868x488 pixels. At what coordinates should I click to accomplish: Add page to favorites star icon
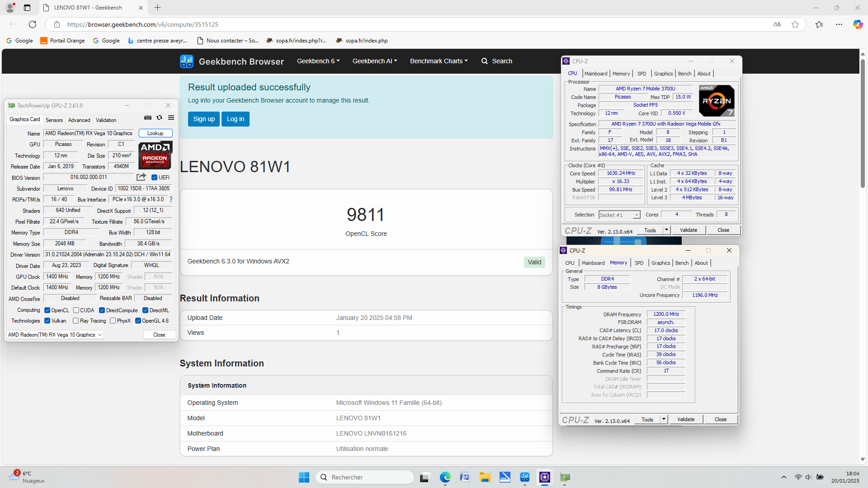click(x=795, y=24)
